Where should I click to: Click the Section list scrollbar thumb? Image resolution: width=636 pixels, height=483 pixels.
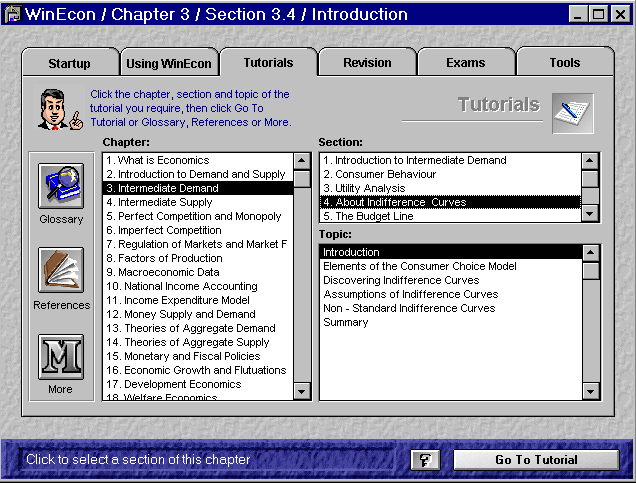click(x=590, y=179)
